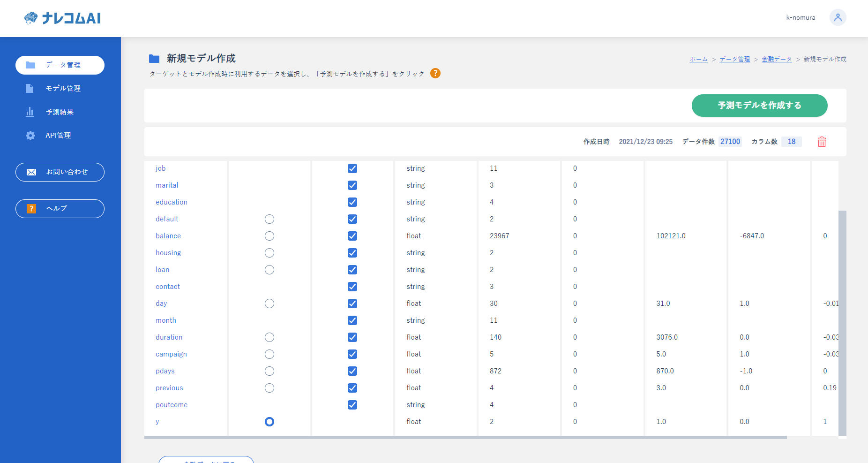Click the 'education' column name
Screen dimensions: 868x463
tap(172, 202)
